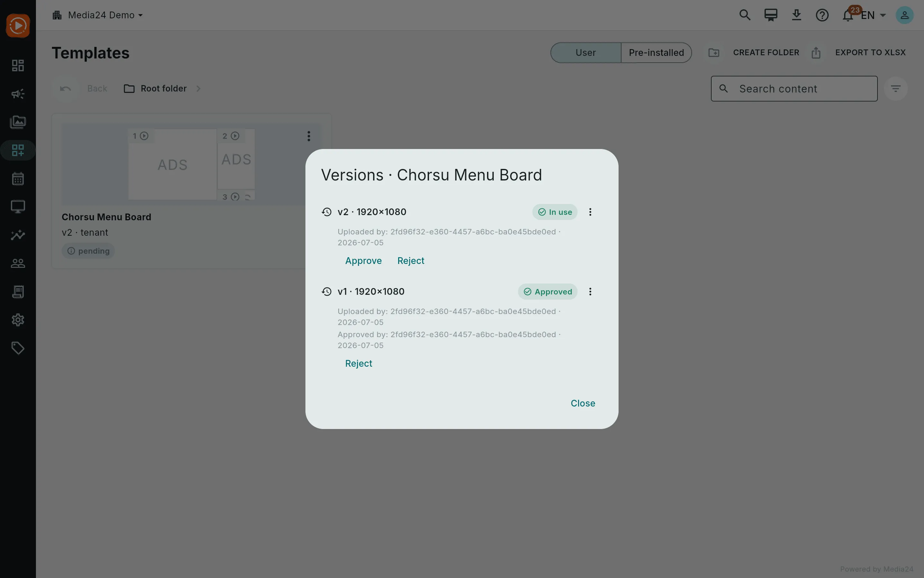Click the Templates page heading

click(90, 53)
